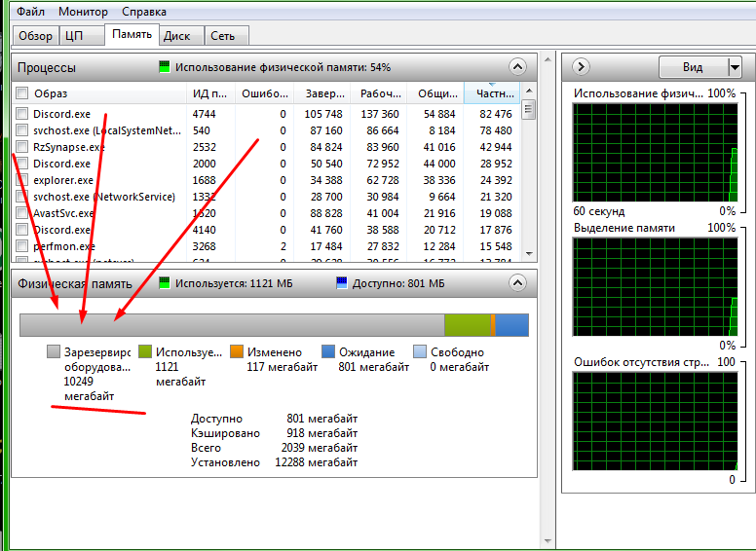Click Всего 2039 мегабайт value

[x=320, y=448]
